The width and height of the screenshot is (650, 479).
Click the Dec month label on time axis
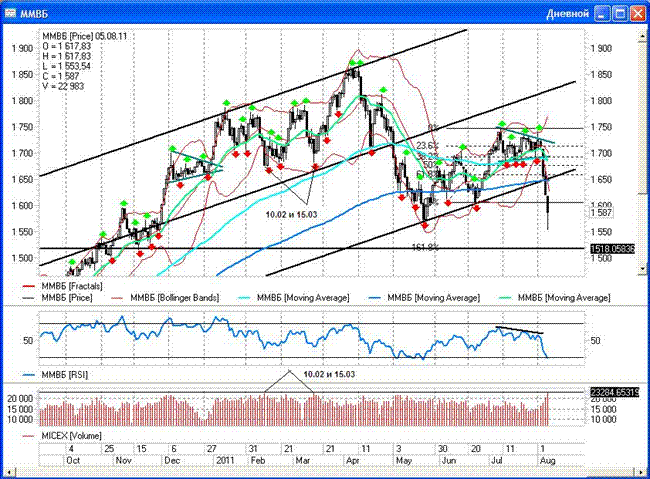pyautogui.click(x=172, y=460)
